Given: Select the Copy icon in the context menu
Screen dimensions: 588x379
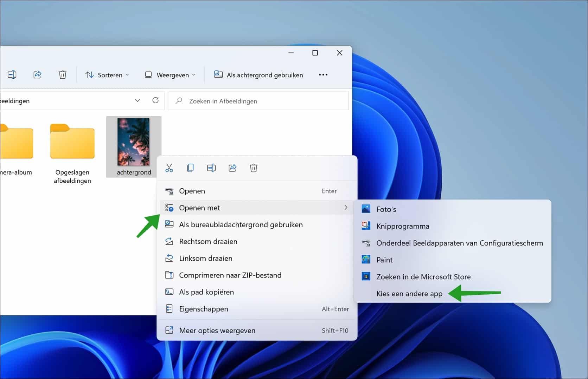Looking at the screenshot, I should coord(190,168).
